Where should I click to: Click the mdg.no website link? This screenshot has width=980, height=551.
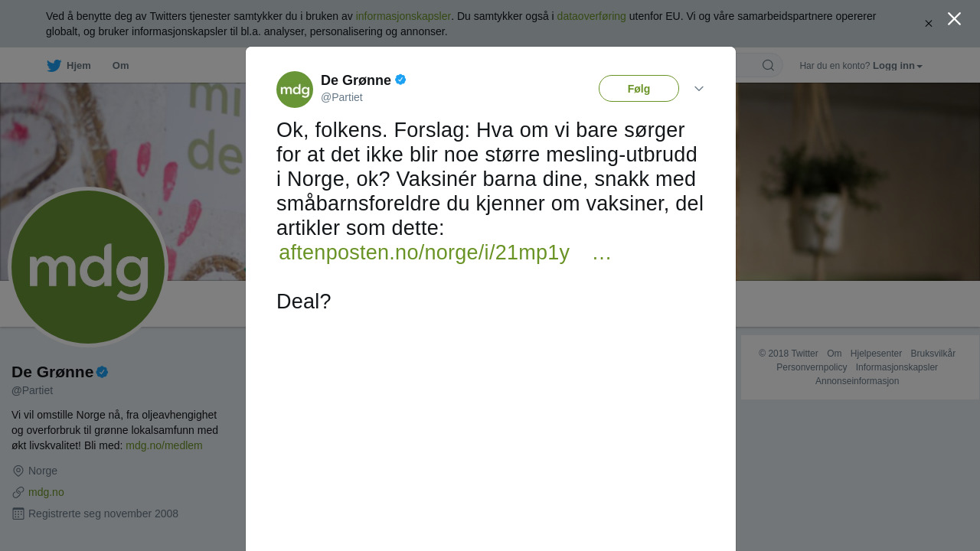[x=46, y=492]
